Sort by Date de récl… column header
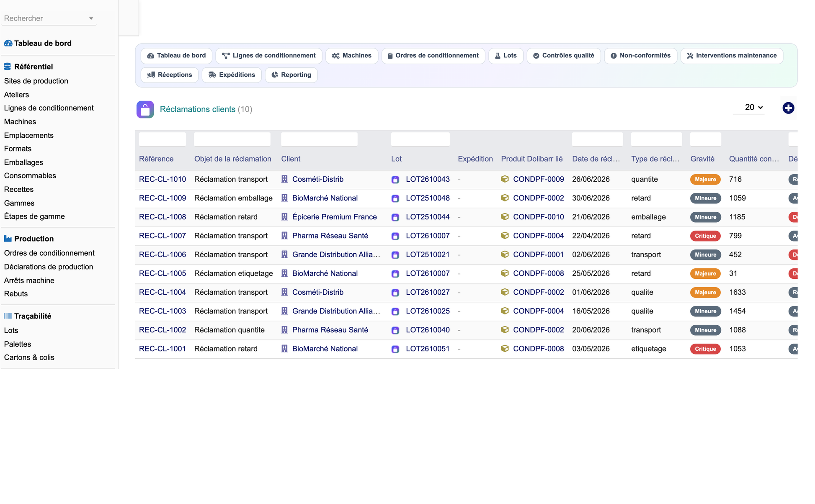This screenshot has width=815, height=504. click(x=596, y=159)
